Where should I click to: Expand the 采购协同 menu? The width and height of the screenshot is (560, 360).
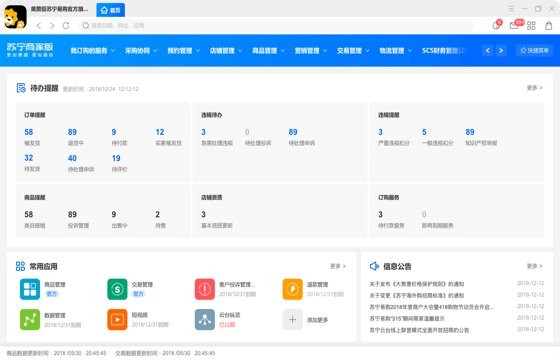141,51
